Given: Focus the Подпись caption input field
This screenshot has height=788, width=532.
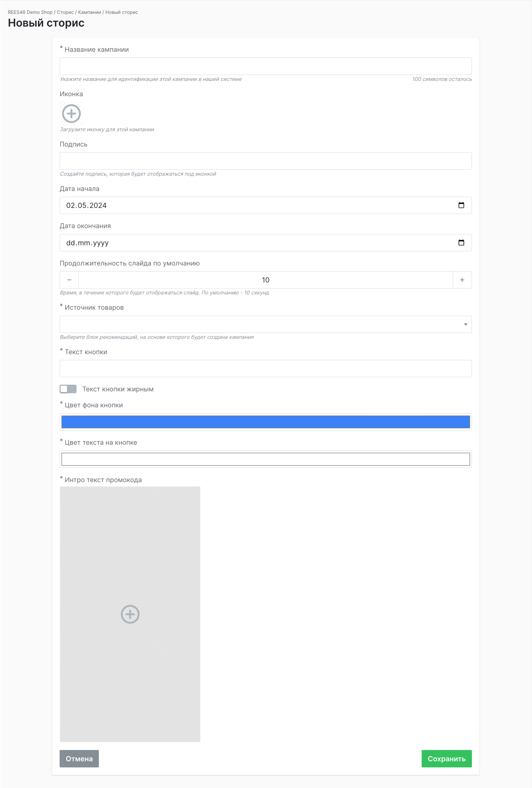Looking at the screenshot, I should (265, 161).
